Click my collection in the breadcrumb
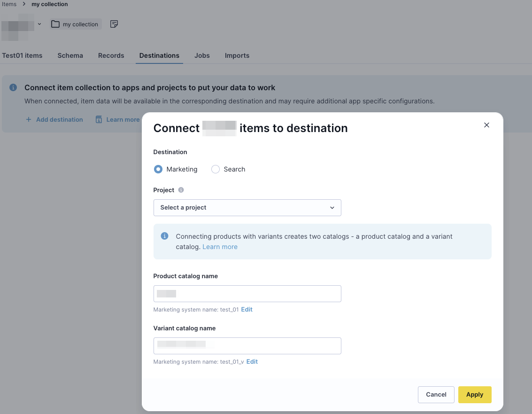 (49, 4)
